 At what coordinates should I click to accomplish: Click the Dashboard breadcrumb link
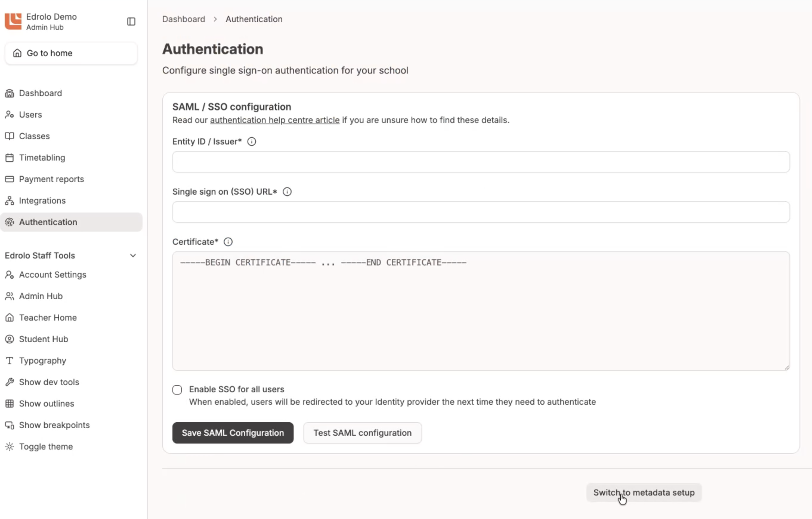184,19
